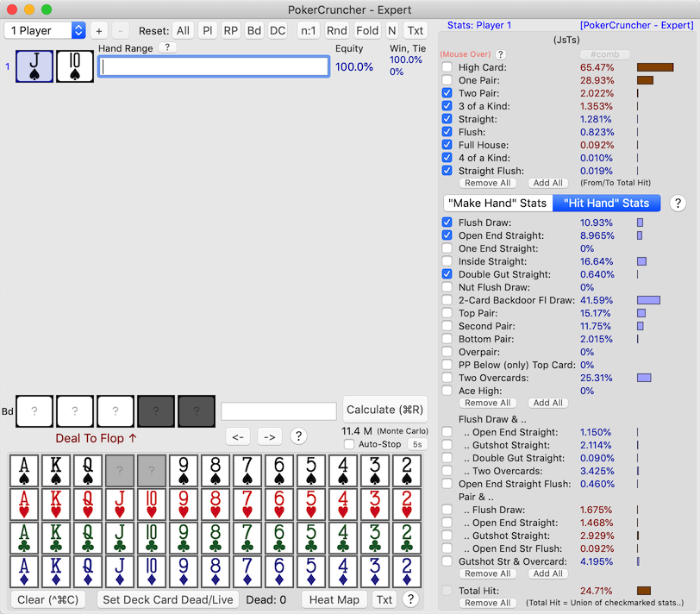Click the Clear button
This screenshot has width=700, height=614.
pyautogui.click(x=47, y=599)
